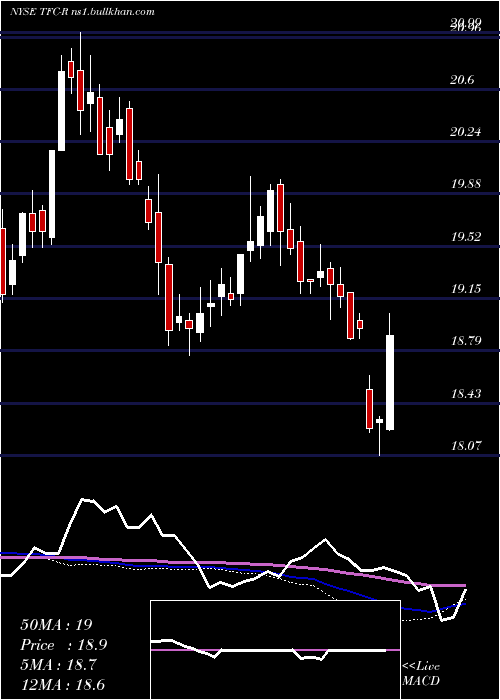The height and width of the screenshot is (700, 500).
Task: Click the Price : 18.9 readout
Action: 63,645
